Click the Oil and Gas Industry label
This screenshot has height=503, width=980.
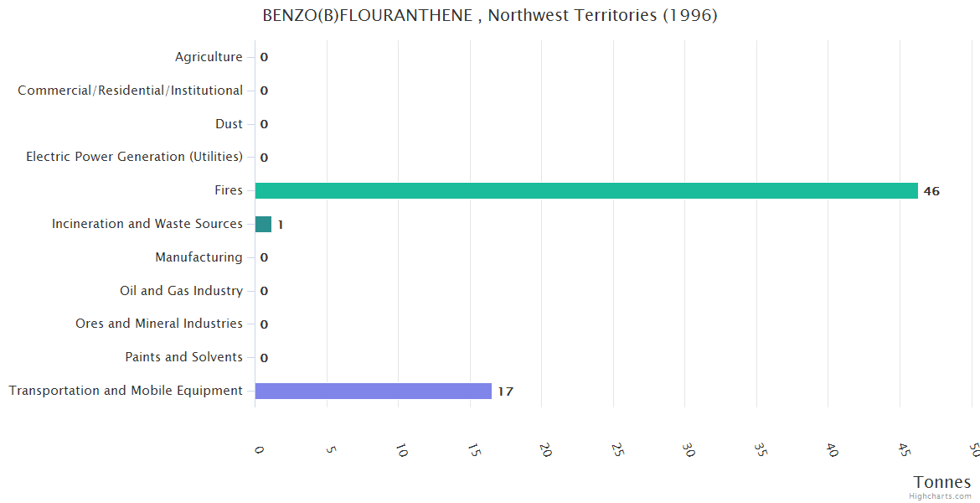(181, 291)
